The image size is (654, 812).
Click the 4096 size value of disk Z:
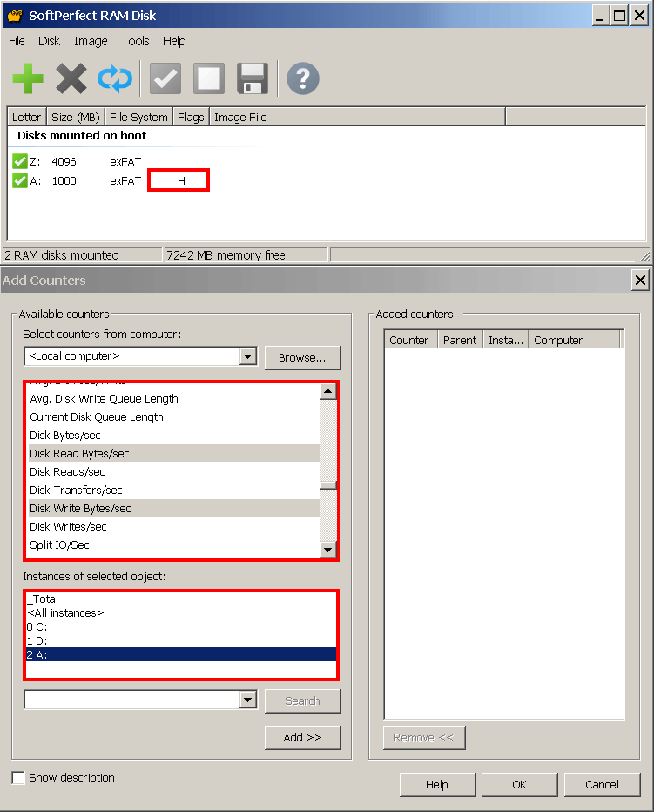(64, 161)
